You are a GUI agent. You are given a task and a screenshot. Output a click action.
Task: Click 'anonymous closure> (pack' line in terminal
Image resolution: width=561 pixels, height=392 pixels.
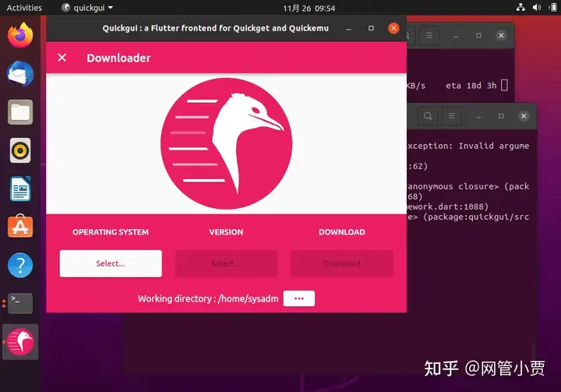tap(468, 186)
